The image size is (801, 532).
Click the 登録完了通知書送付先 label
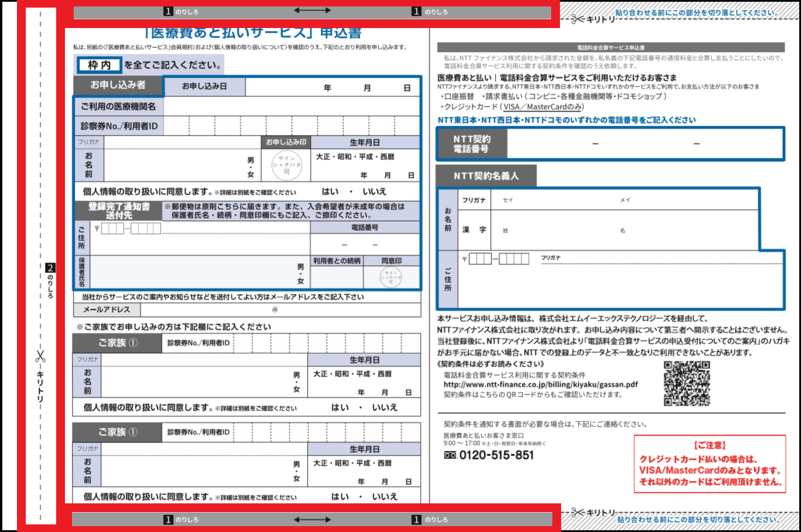[x=118, y=210]
